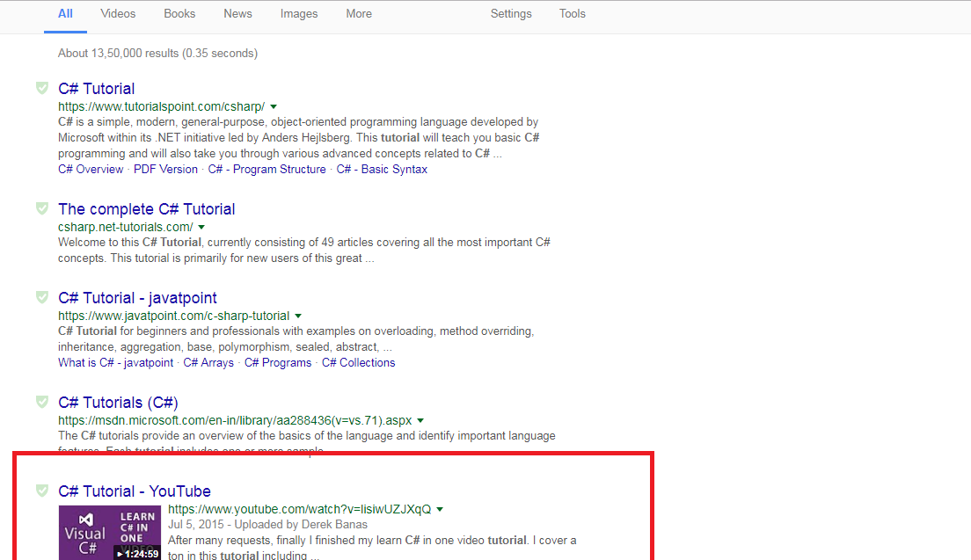Open the C# Tutorials (C#) Microsoft result
Image resolution: width=971 pixels, height=560 pixels.
tap(118, 403)
